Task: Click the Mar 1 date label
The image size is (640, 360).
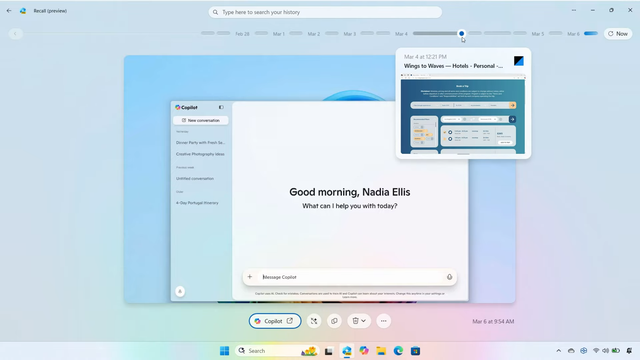Action: [279, 34]
